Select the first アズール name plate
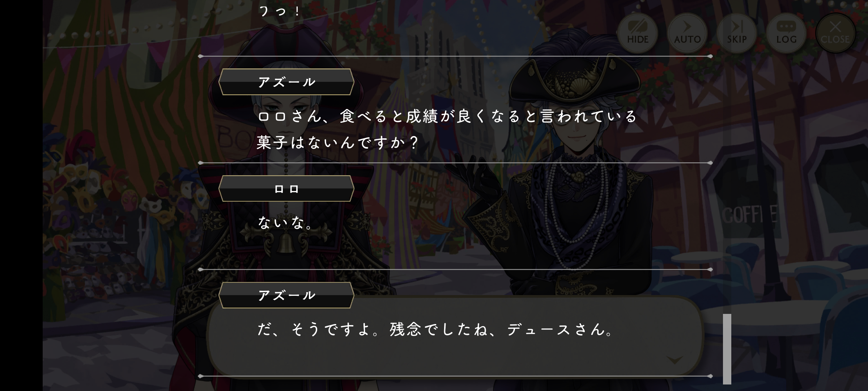This screenshot has width=868, height=391. click(x=286, y=82)
